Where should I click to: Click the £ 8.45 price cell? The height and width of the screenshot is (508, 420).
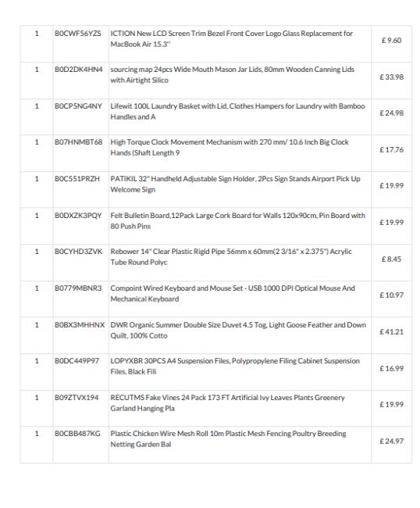coord(392,259)
